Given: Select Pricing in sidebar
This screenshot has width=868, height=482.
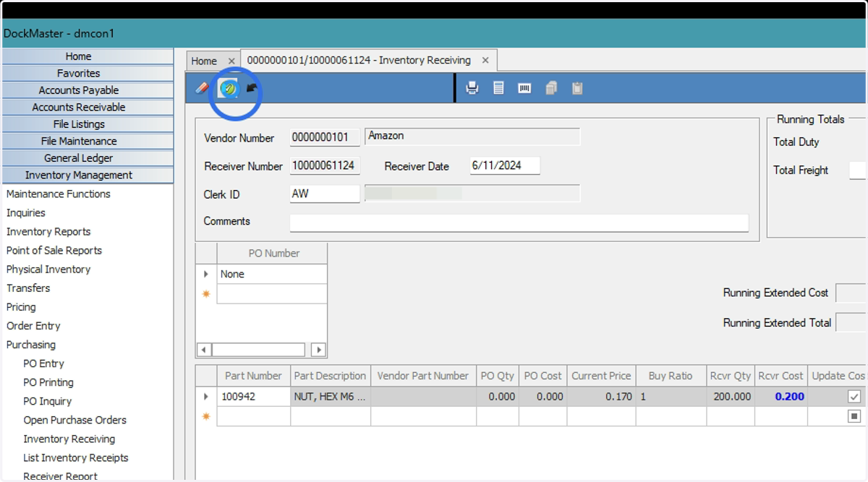Looking at the screenshot, I should point(21,307).
